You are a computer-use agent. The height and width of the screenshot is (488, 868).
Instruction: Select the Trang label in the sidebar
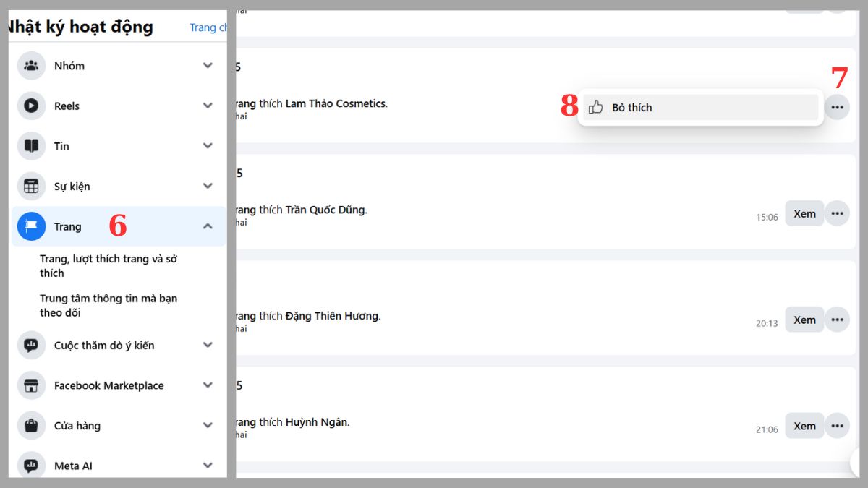pos(68,226)
